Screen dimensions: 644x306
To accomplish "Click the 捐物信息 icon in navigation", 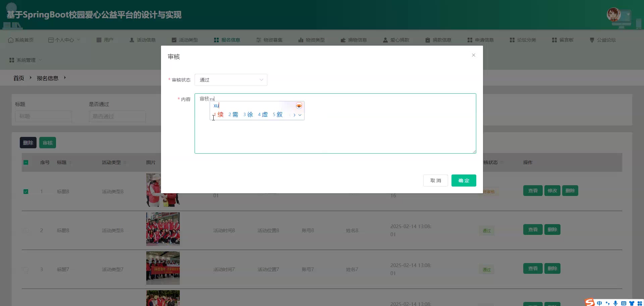I will point(343,40).
